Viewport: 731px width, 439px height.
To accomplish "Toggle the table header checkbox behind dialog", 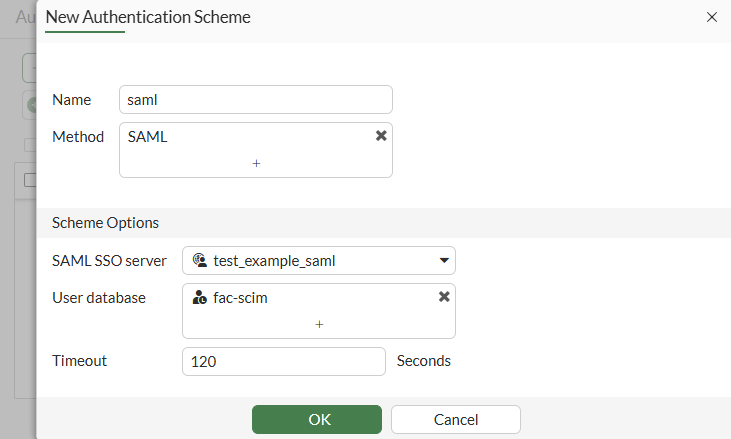I will coord(30,180).
